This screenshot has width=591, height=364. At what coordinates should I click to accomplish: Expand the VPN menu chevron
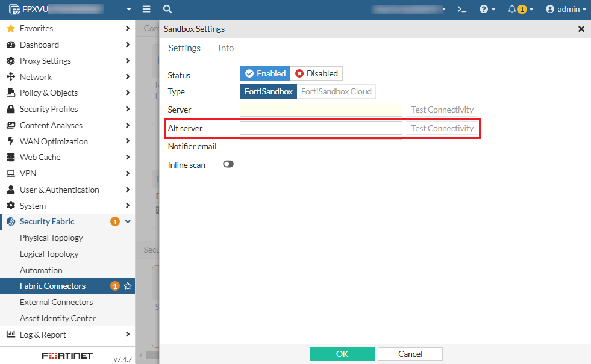127,173
